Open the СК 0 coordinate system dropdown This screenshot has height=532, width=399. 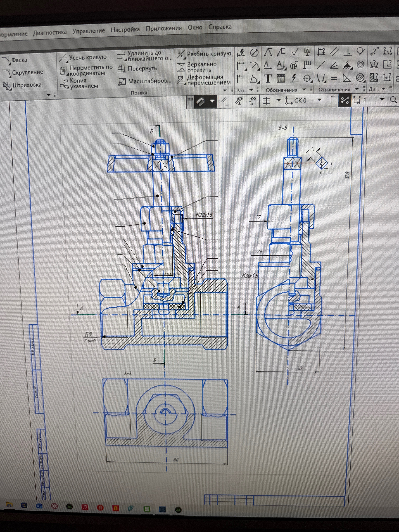319,100
